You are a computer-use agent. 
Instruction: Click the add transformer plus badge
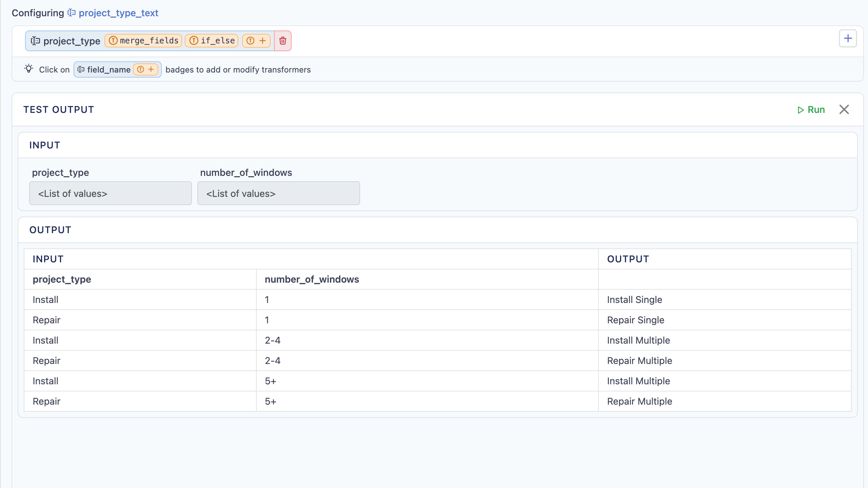256,41
